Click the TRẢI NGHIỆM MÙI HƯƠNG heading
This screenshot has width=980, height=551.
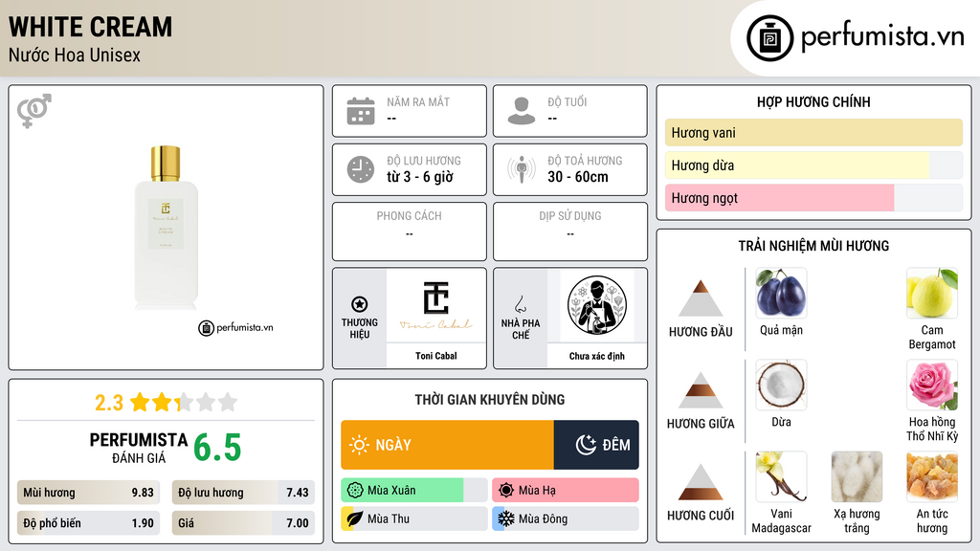click(813, 246)
